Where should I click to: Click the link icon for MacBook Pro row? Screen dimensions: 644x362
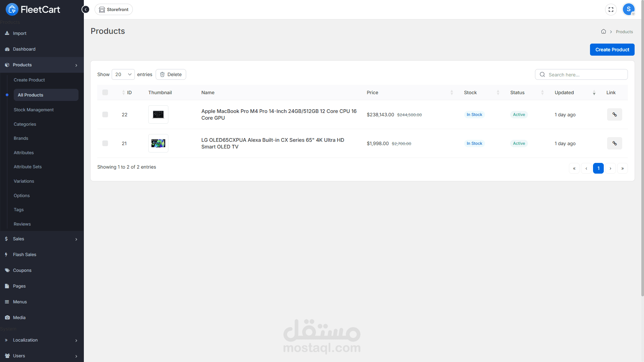pyautogui.click(x=614, y=115)
